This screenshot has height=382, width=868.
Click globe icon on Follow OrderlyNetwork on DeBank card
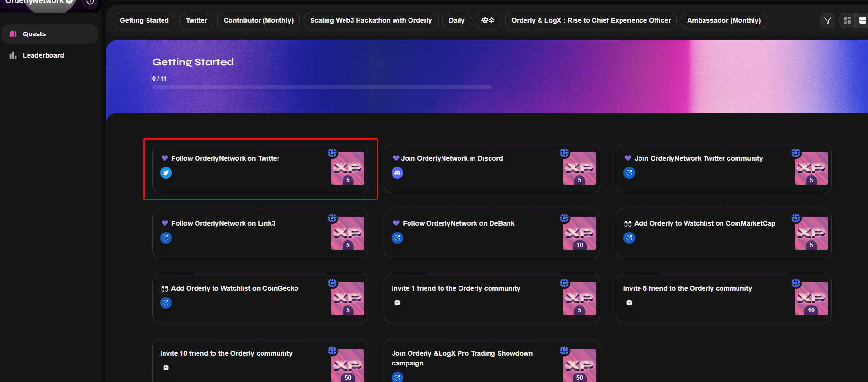564,218
